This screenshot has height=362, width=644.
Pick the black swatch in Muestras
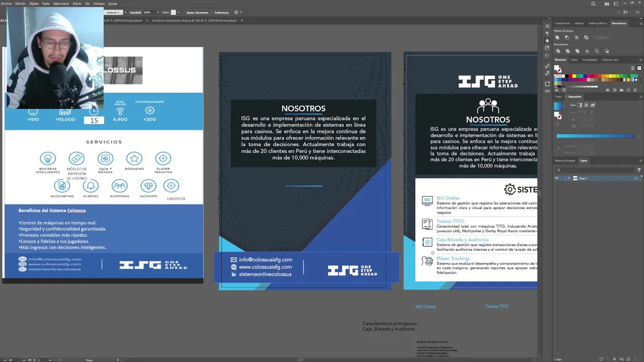point(567,76)
